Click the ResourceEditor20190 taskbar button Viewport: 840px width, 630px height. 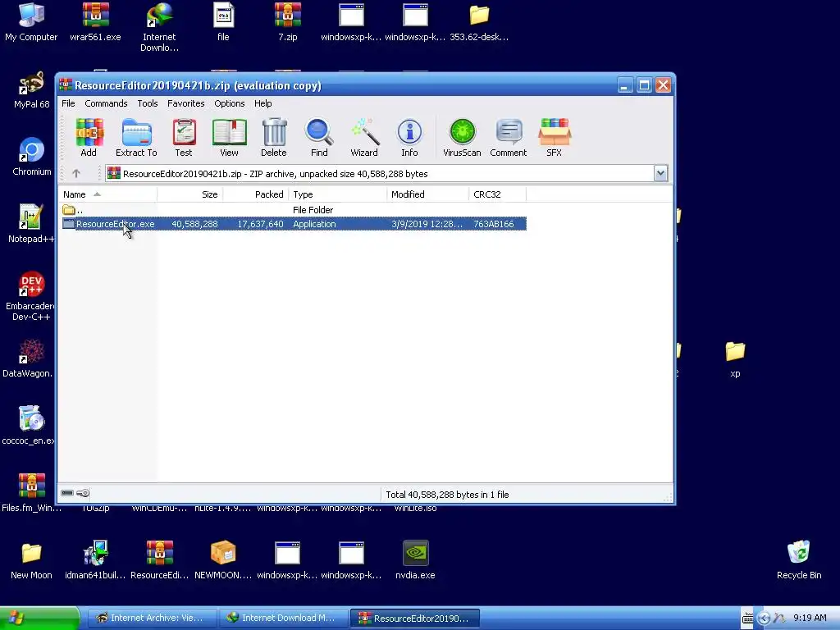tap(414, 619)
